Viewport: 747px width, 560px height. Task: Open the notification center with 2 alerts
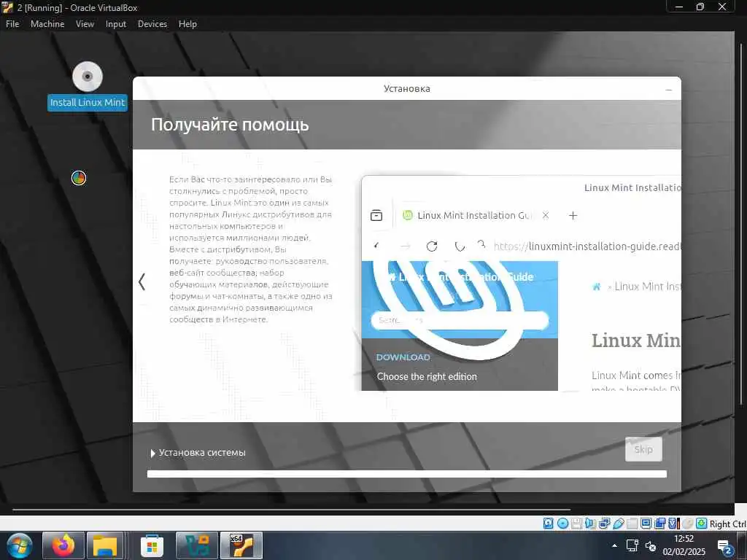click(725, 547)
